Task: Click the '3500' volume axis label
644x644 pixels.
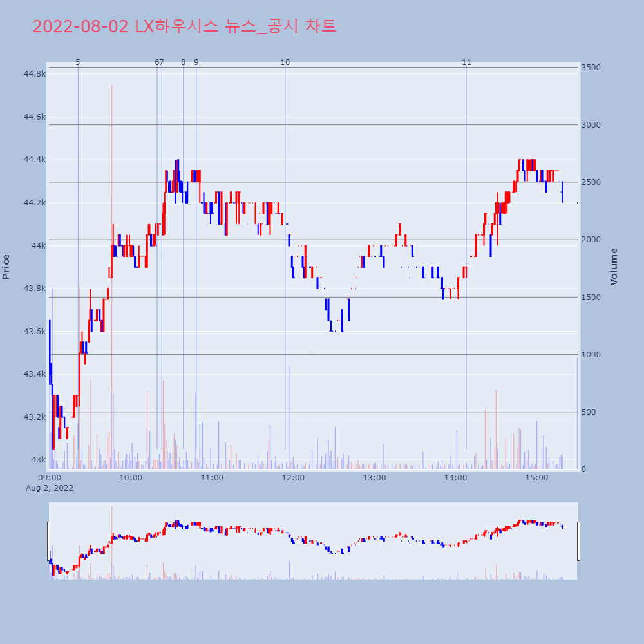Action: coord(591,68)
